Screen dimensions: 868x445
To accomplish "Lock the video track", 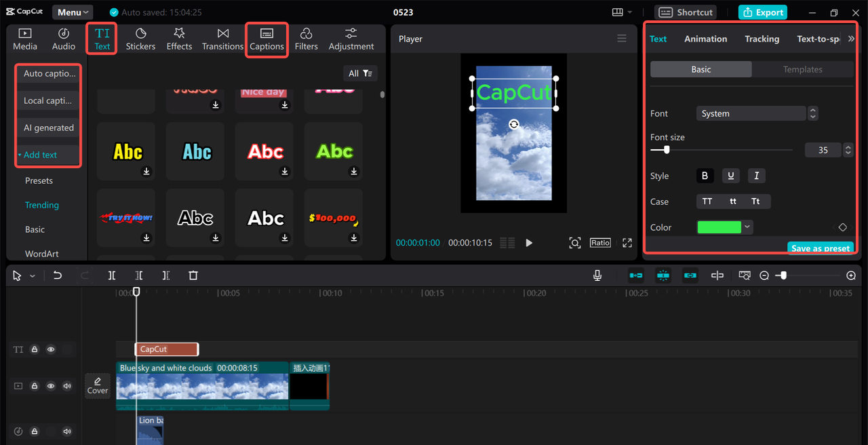I will click(35, 386).
